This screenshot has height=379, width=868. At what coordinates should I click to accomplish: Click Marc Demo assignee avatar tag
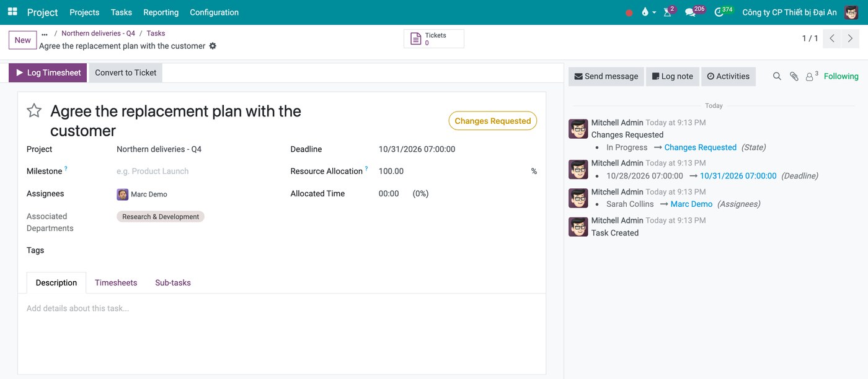(x=142, y=194)
